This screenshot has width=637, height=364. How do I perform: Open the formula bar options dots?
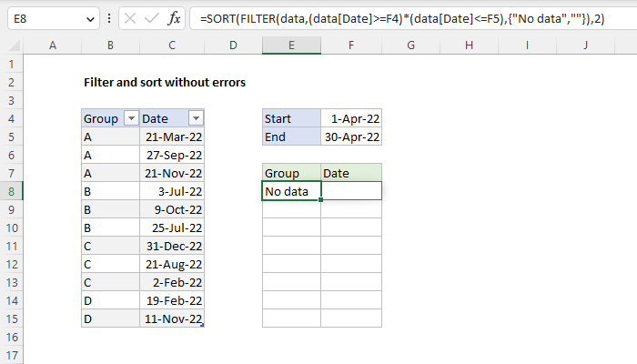coord(109,18)
